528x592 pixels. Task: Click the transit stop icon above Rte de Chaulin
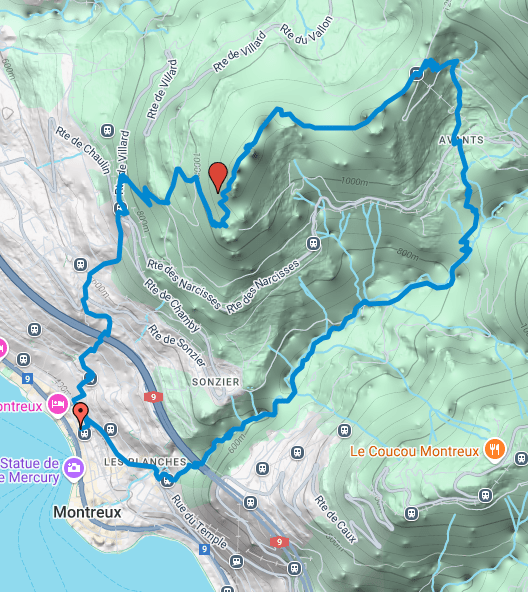(108, 131)
